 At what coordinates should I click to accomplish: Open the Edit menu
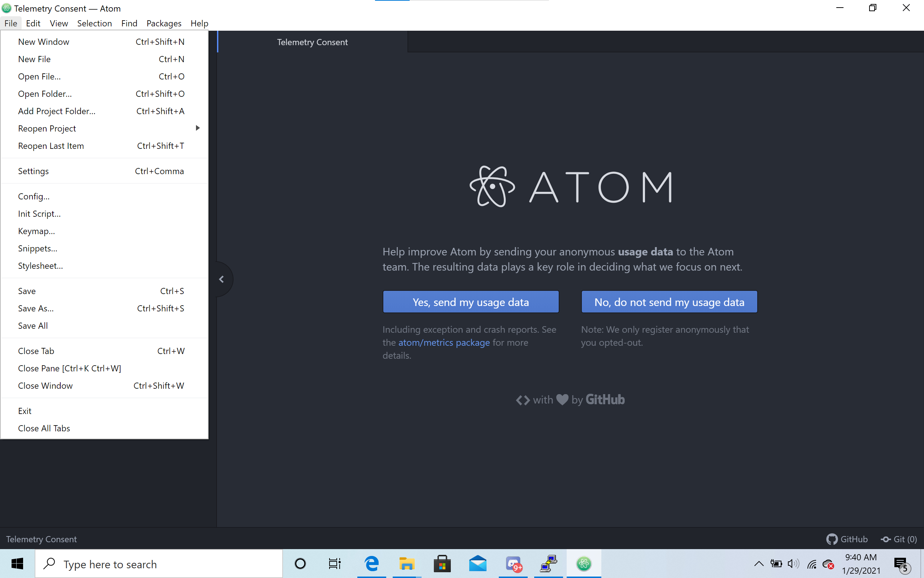tap(33, 23)
